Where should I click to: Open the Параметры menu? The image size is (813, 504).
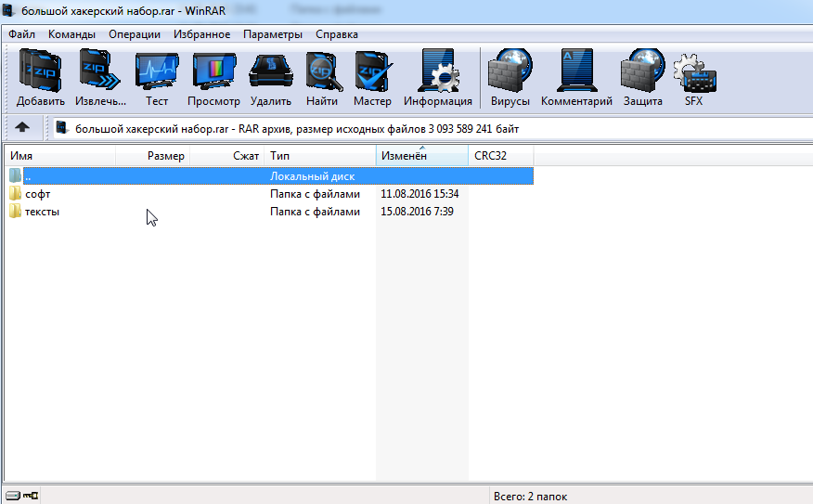click(273, 34)
